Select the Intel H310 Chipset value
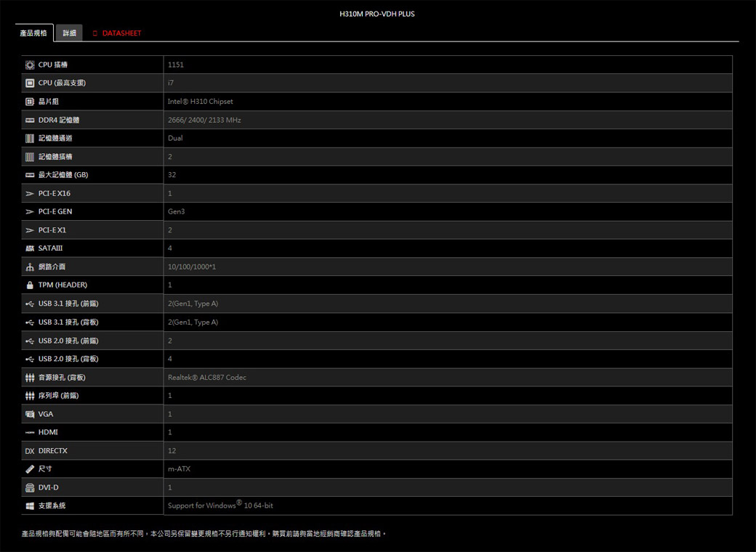Image resolution: width=756 pixels, height=552 pixels. pos(200,102)
